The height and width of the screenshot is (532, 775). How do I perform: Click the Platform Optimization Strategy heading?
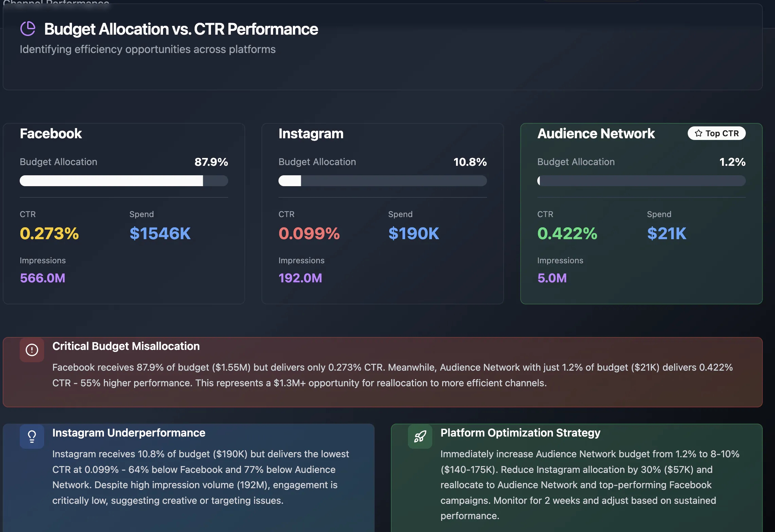click(x=520, y=433)
